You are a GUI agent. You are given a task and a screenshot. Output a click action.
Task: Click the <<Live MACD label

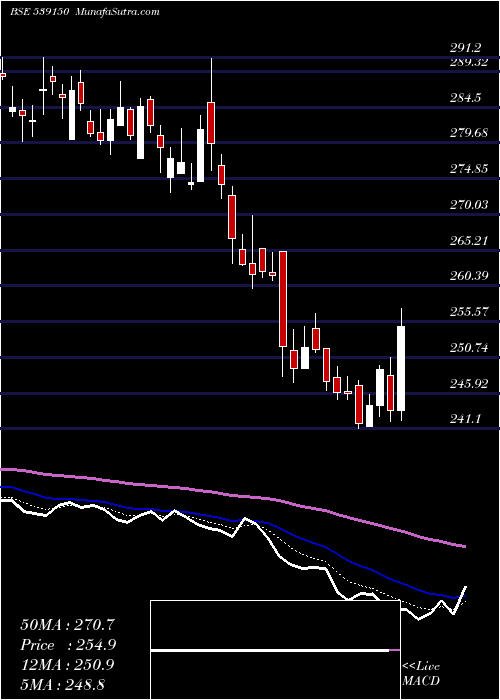[421, 674]
